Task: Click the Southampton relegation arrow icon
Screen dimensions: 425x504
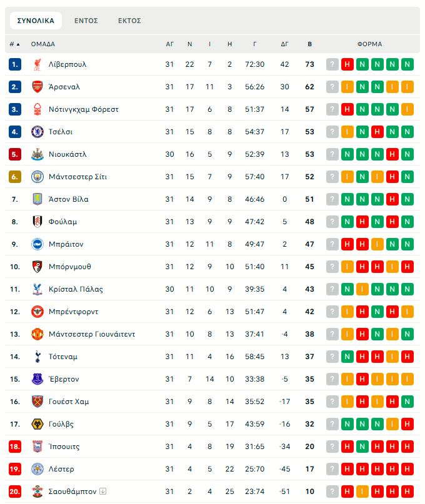Action: click(103, 492)
